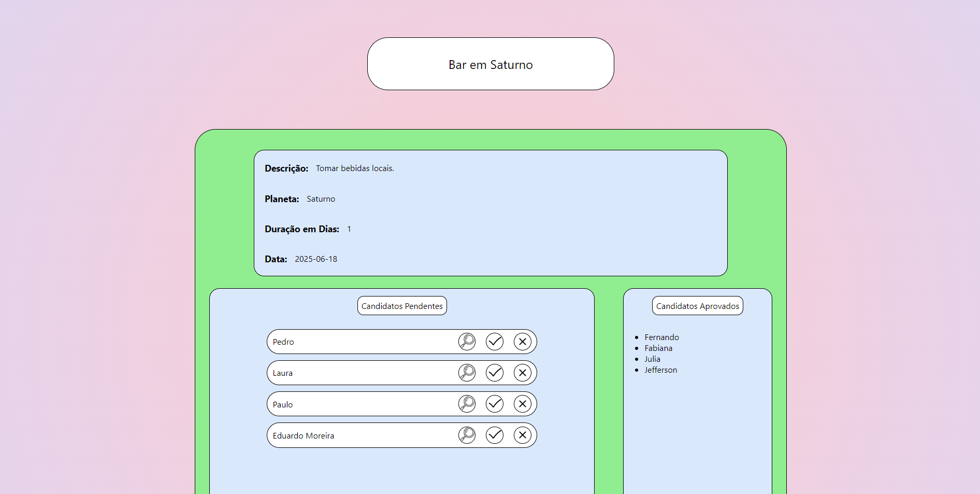This screenshot has height=494, width=980.
Task: Click the Duração em Dias label
Action: coord(302,229)
